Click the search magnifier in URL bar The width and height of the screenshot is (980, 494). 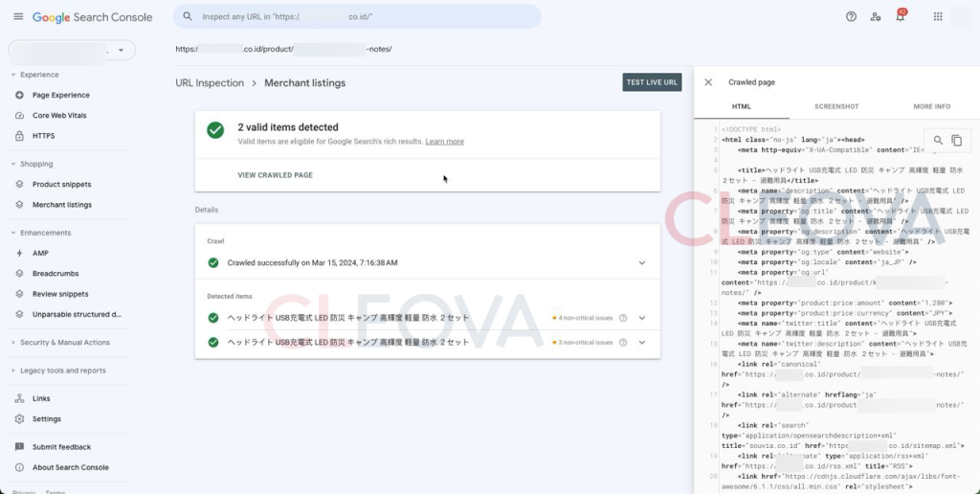pyautogui.click(x=188, y=16)
